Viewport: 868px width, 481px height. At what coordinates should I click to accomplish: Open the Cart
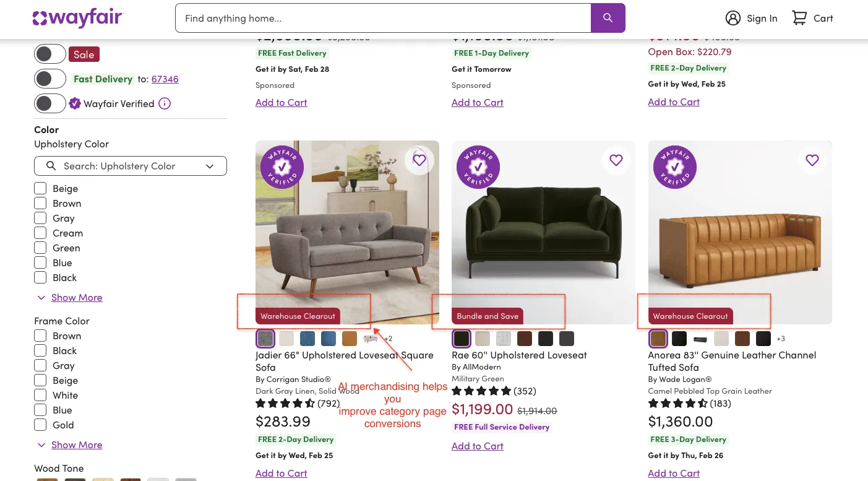[x=812, y=17]
